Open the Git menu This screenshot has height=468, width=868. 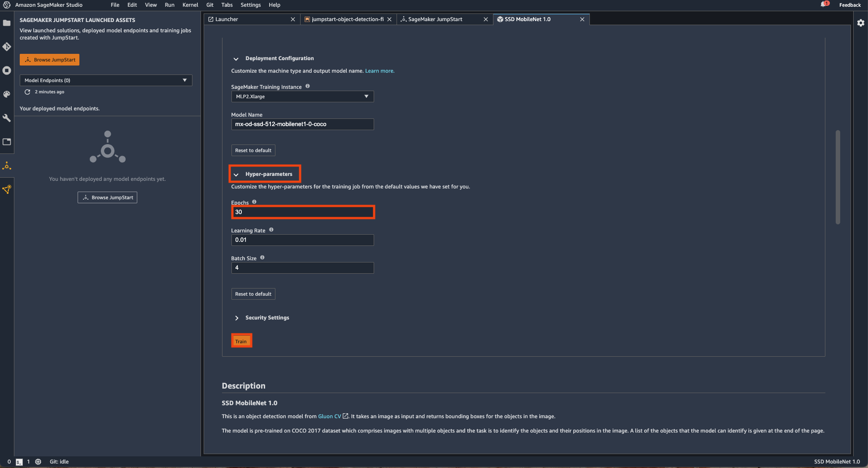(x=210, y=5)
